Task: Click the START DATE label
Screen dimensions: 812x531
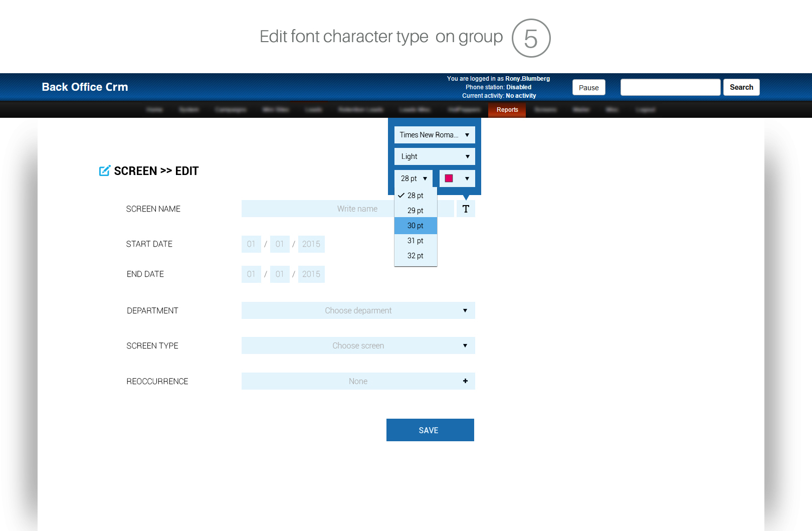Action: coord(149,244)
